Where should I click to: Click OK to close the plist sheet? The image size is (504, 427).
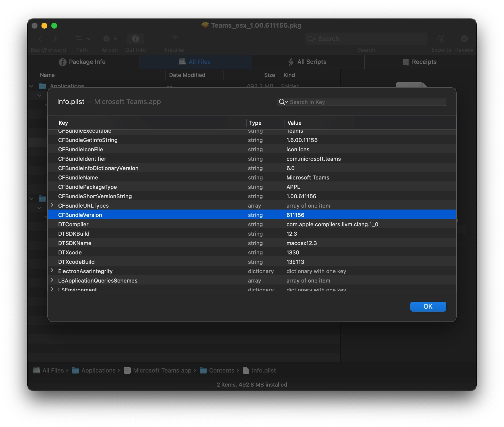pos(428,306)
